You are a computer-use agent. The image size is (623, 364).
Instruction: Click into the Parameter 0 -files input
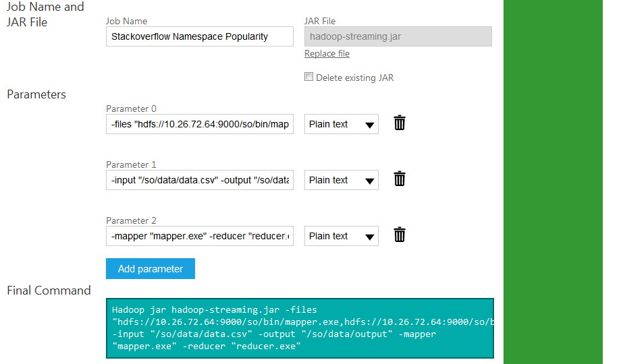coord(199,124)
